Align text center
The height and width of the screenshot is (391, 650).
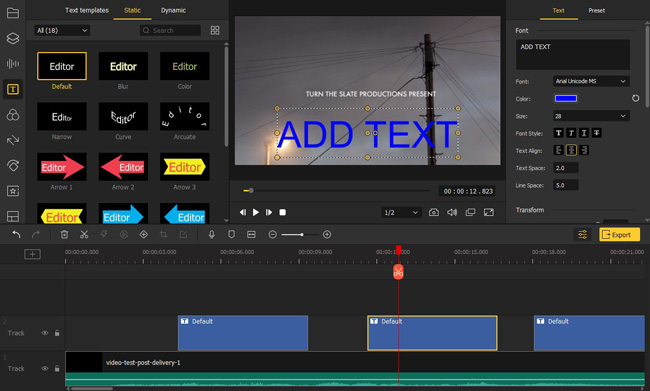(571, 150)
